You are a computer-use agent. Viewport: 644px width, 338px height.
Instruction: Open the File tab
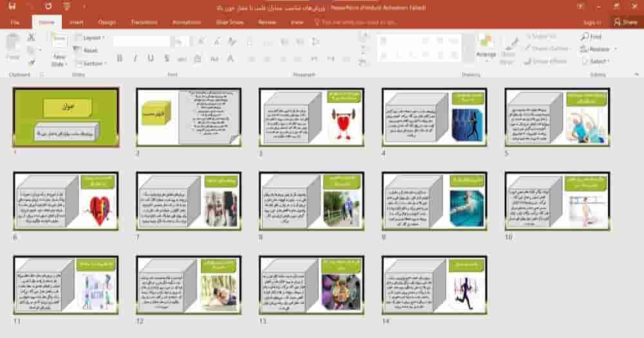click(x=15, y=22)
